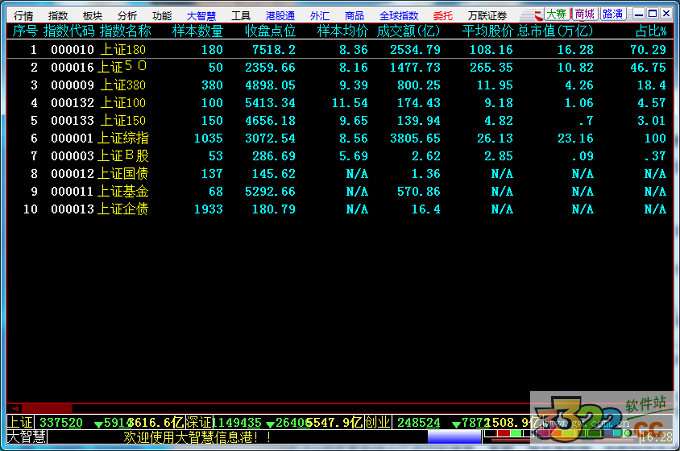This screenshot has height=451, width=680.
Task: Open the 大智慧 menu
Action: 201,16
